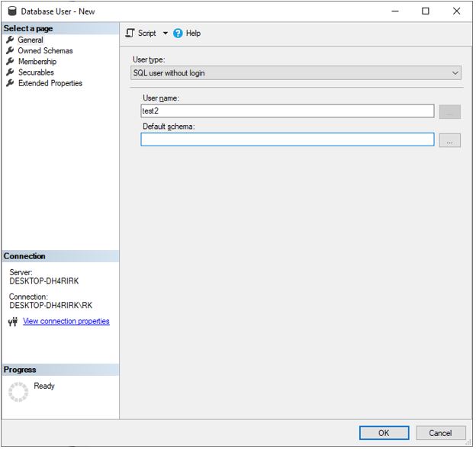Image resolution: width=476 pixels, height=449 pixels.
Task: Click the connection properties icon
Action: click(13, 322)
